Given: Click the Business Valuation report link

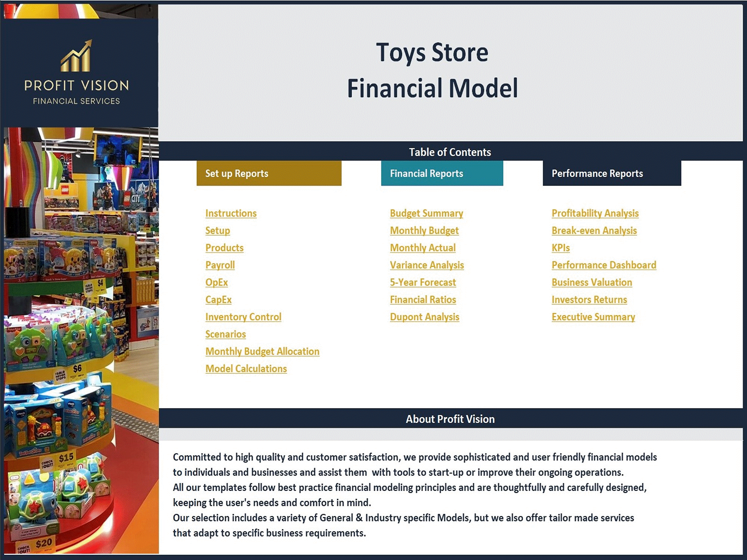Looking at the screenshot, I should tap(591, 282).
